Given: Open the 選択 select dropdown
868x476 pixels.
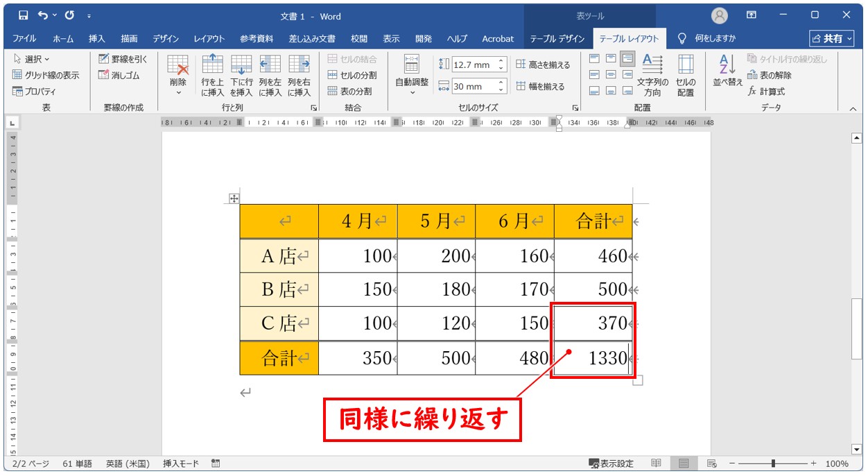Looking at the screenshot, I should 32,59.
